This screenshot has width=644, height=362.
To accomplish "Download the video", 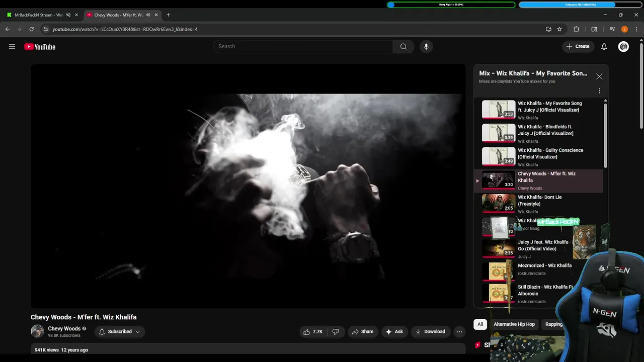I will 430,332.
